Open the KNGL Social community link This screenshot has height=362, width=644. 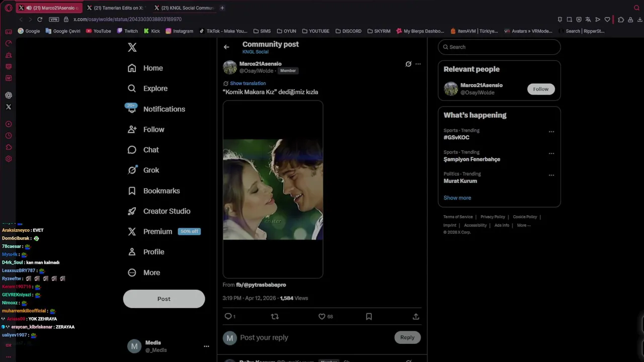[255, 52]
